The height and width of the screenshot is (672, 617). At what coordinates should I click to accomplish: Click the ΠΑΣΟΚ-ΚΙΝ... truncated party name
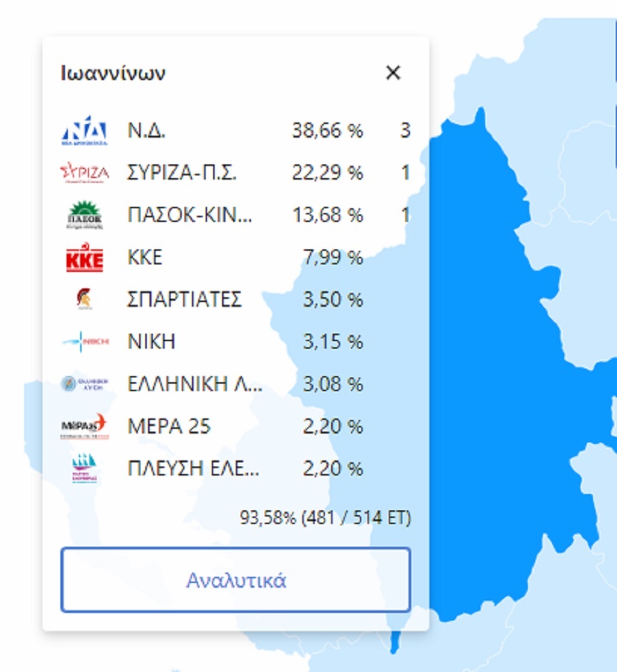[x=190, y=216]
